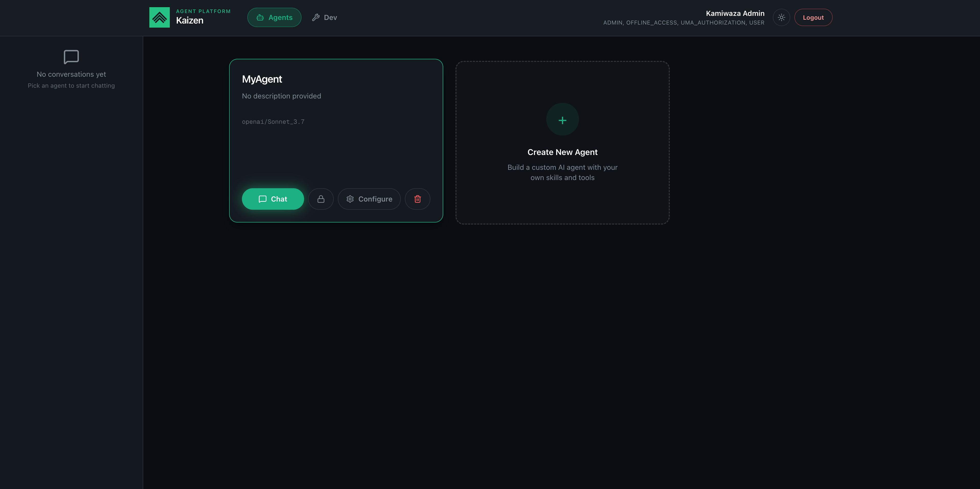The height and width of the screenshot is (489, 980).
Task: Click the AGENT PLATFORM label
Action: (x=203, y=11)
